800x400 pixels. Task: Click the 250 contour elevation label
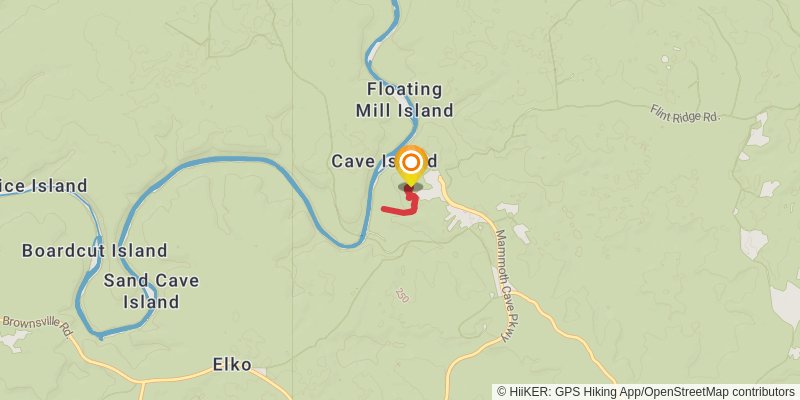point(402,295)
